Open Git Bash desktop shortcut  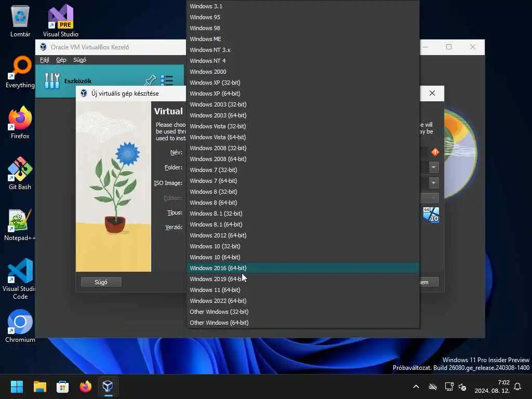(x=20, y=174)
